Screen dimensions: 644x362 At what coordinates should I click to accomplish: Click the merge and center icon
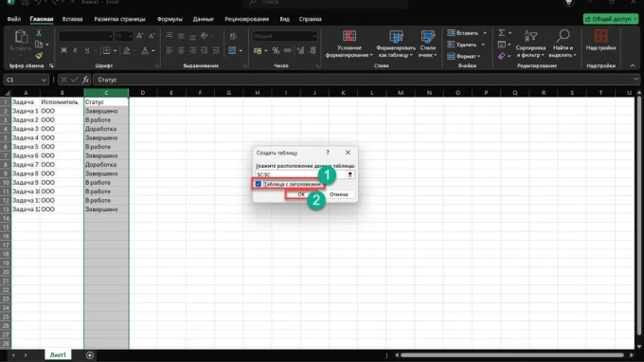tap(232, 50)
